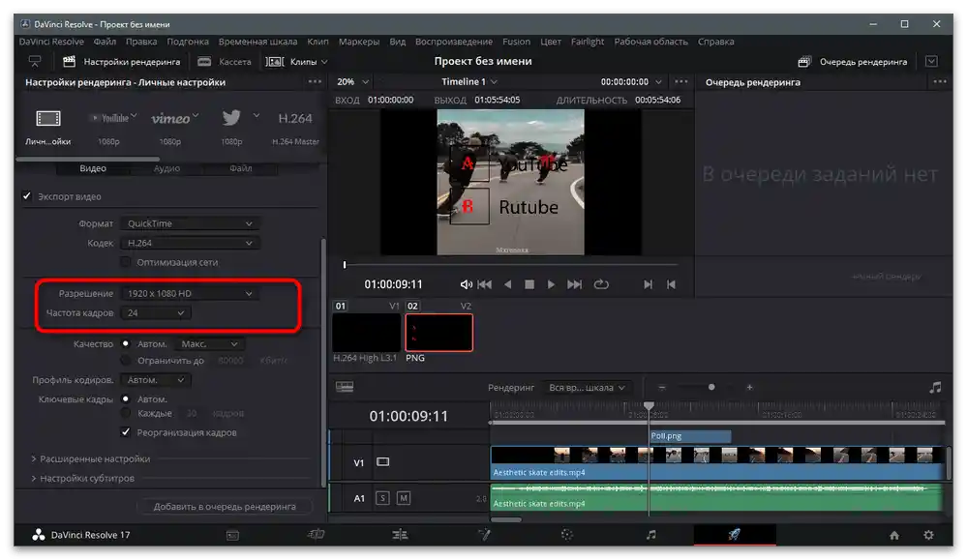Jump to last frame in viewer

pyautogui.click(x=574, y=284)
